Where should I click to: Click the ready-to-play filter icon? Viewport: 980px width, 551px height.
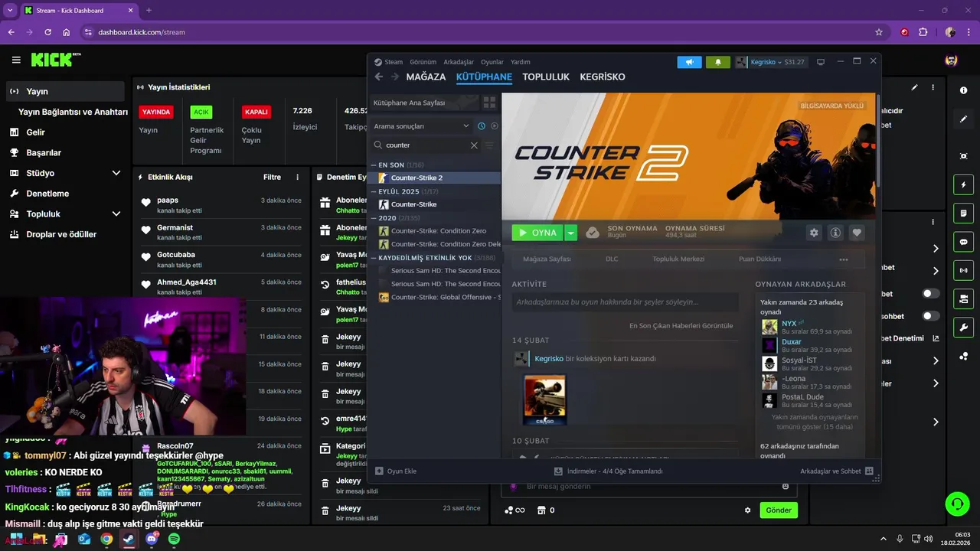[x=494, y=126]
